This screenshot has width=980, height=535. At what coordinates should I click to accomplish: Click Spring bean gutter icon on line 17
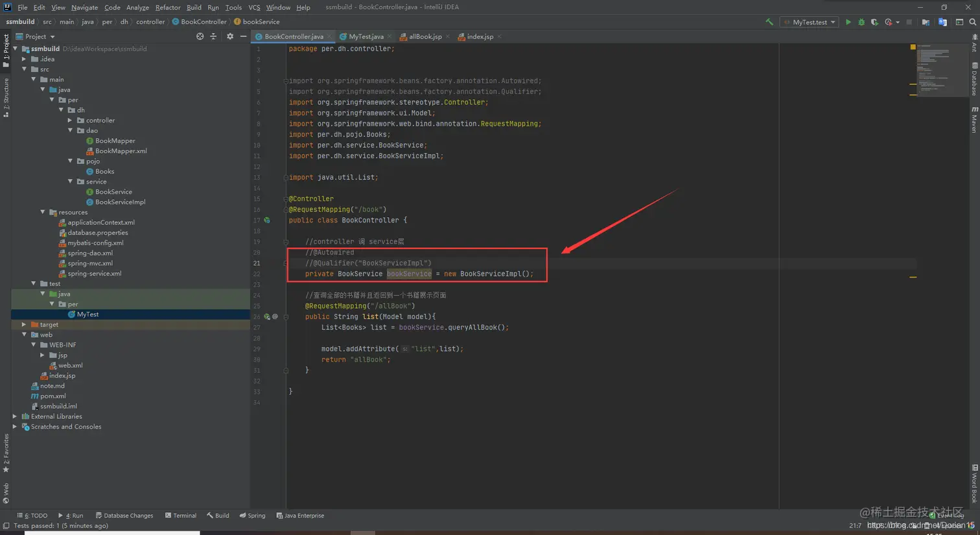(267, 220)
